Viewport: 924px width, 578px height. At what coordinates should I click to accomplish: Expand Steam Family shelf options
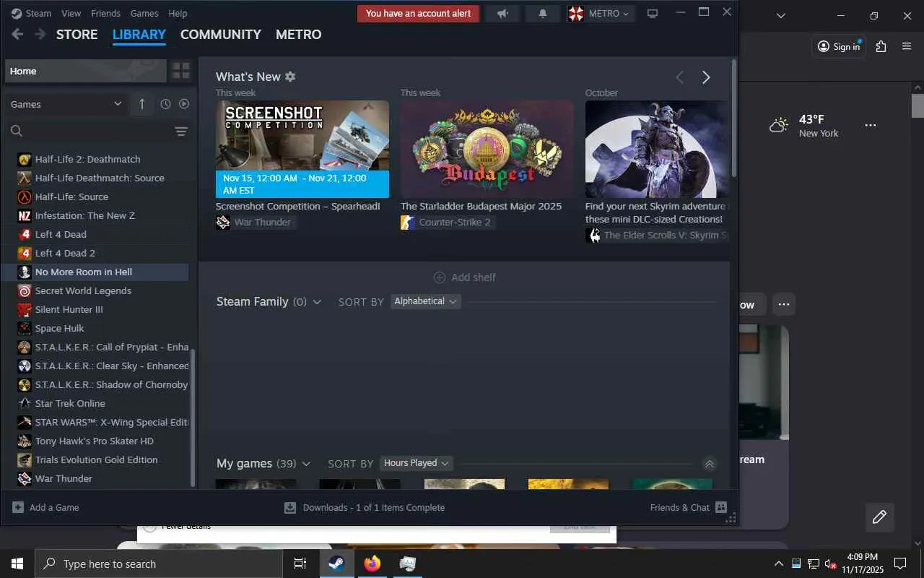[x=317, y=302]
